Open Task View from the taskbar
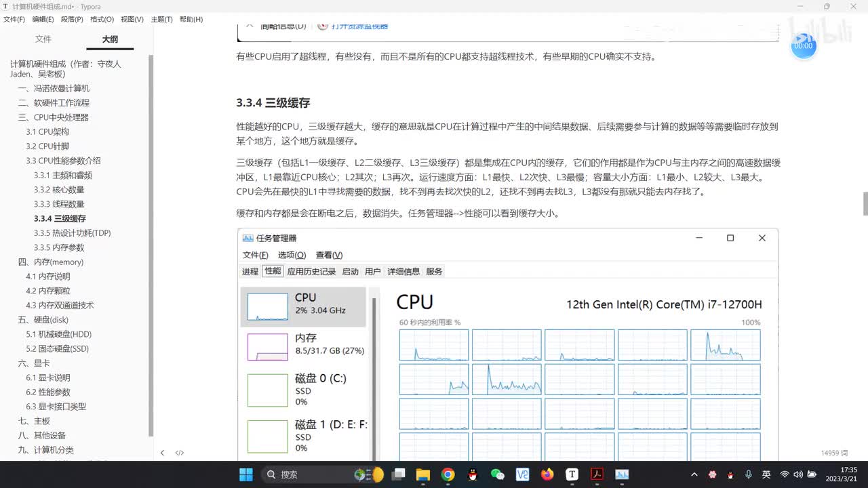868x488 pixels. click(398, 474)
